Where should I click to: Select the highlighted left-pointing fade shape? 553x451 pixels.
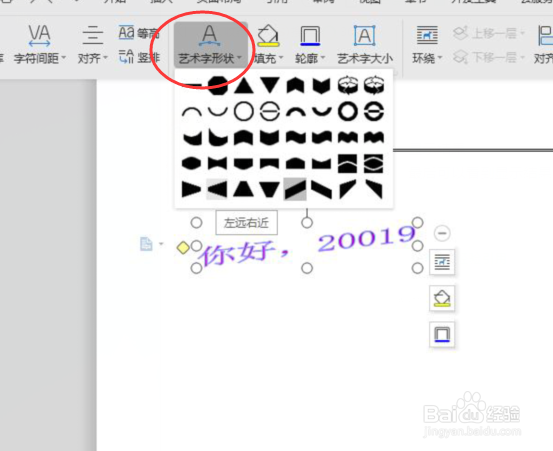[217, 189]
